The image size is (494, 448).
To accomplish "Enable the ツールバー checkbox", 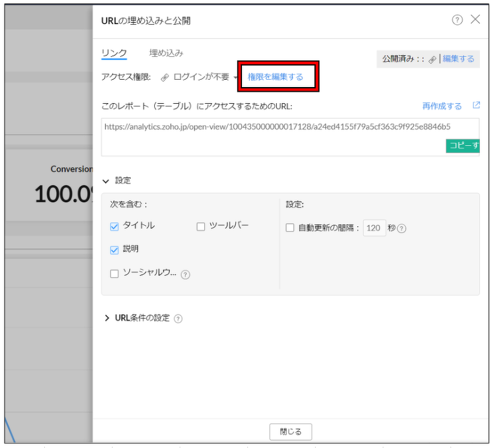I will pyautogui.click(x=200, y=226).
